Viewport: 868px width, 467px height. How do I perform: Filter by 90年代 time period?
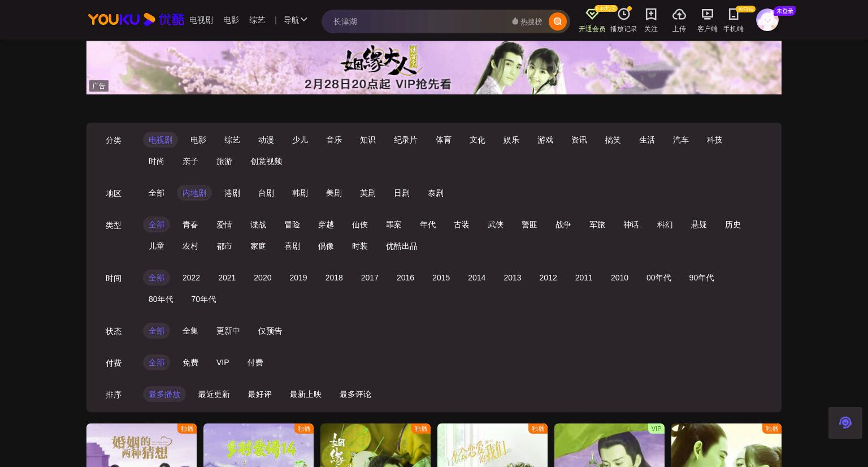pyautogui.click(x=701, y=278)
